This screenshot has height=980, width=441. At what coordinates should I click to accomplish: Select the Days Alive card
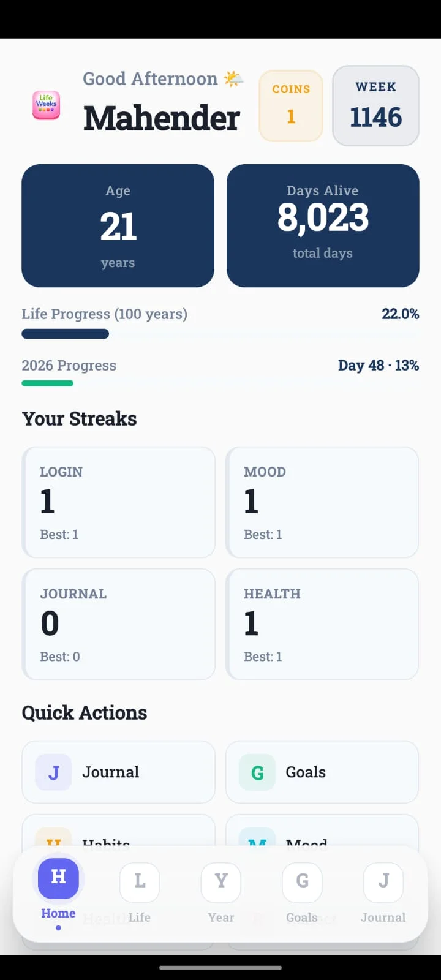pyautogui.click(x=323, y=225)
